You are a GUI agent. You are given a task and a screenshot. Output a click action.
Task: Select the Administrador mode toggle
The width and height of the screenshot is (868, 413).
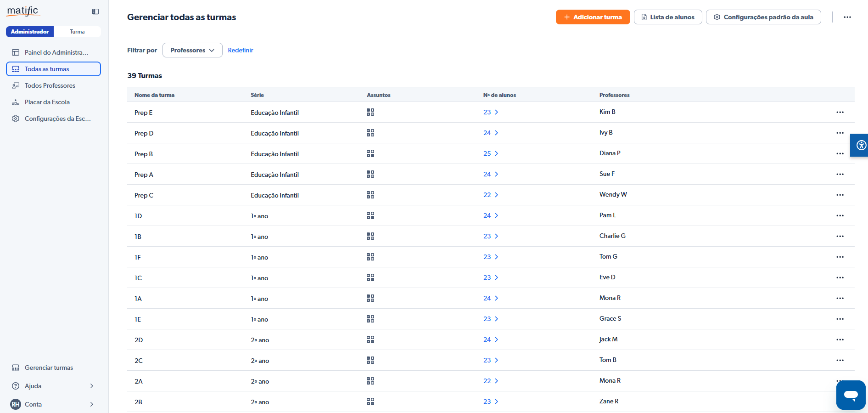[x=30, y=32]
